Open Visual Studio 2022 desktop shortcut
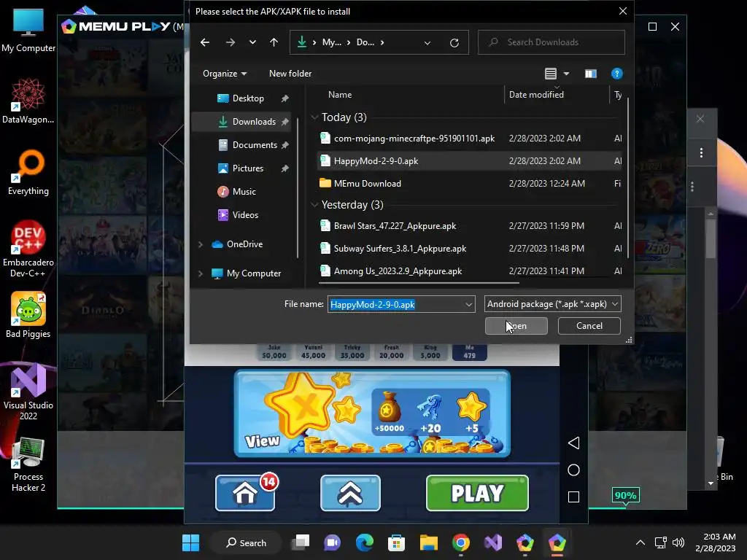 [28, 392]
